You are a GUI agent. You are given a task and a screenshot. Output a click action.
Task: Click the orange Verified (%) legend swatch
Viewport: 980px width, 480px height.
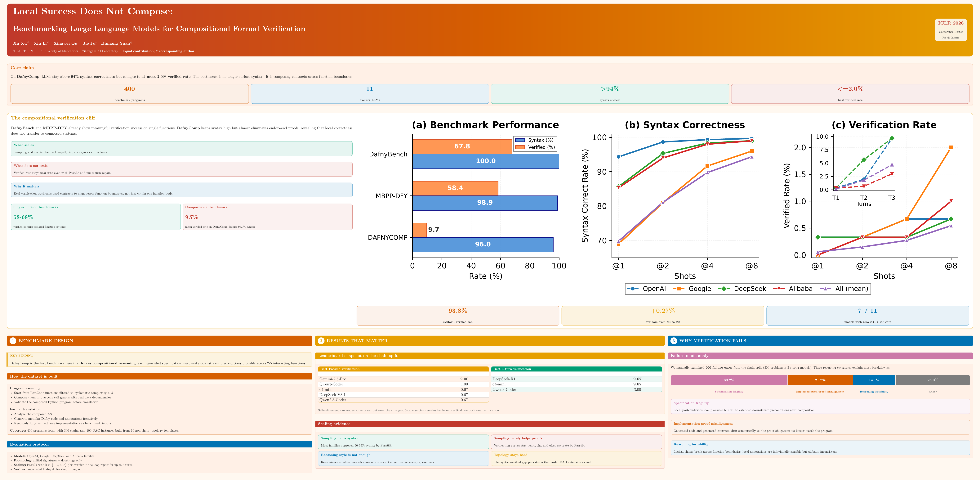point(520,147)
